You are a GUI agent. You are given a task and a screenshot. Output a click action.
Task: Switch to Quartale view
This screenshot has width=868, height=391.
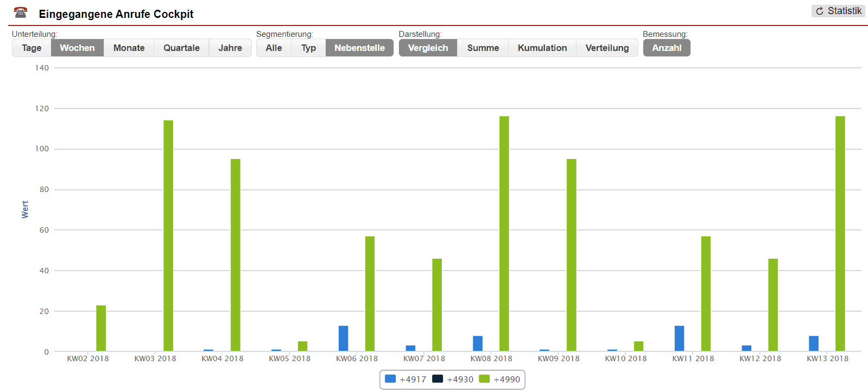click(181, 48)
